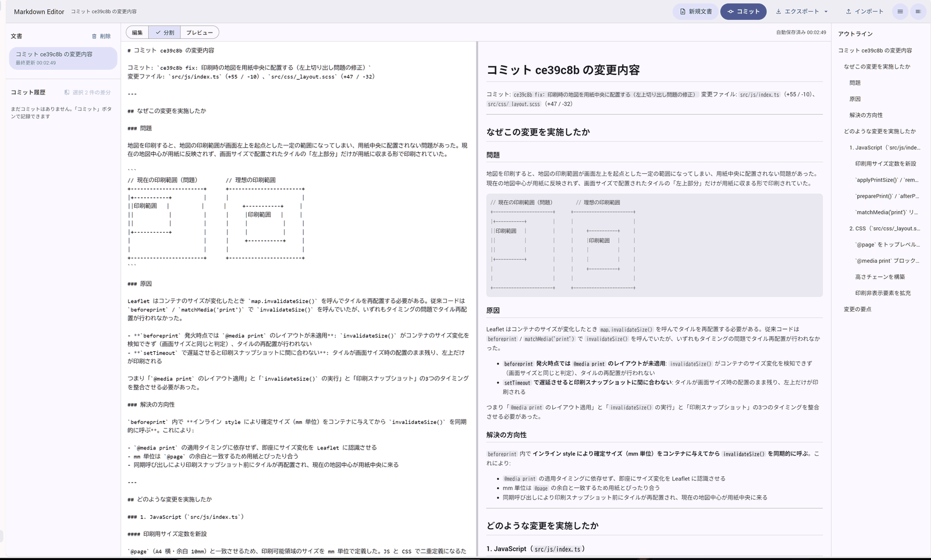Select outline item @page をトップレベル
This screenshot has height=560, width=931.
[887, 245]
